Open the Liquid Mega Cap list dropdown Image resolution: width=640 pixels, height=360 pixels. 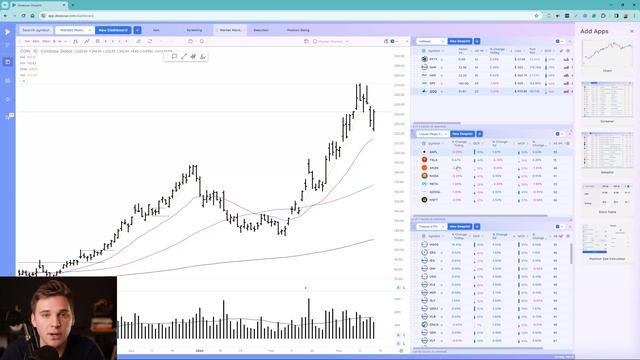(433, 134)
